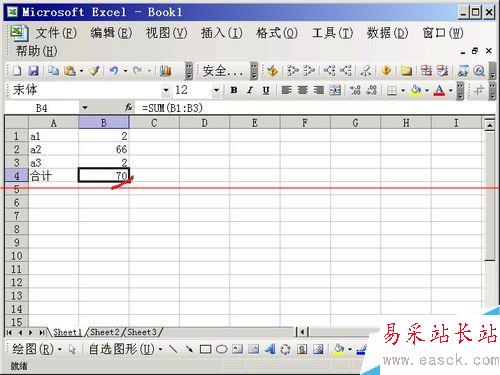The image size is (500, 375).
Task: Open the 帮助(H) help menu
Action: coord(37,51)
